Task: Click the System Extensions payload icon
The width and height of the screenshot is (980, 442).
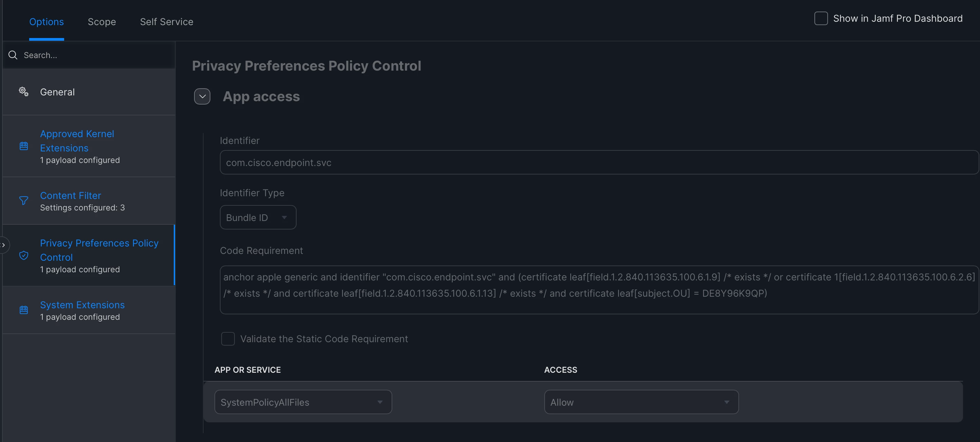Action: tap(24, 310)
